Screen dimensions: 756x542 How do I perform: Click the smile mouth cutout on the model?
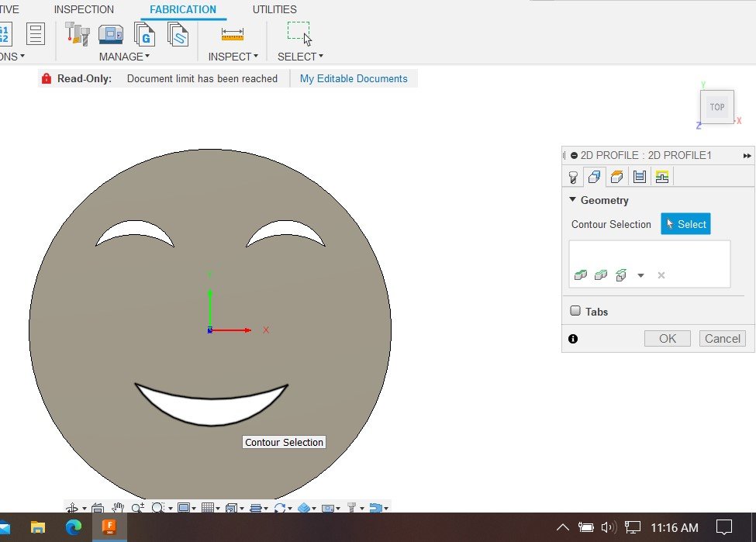tap(211, 410)
